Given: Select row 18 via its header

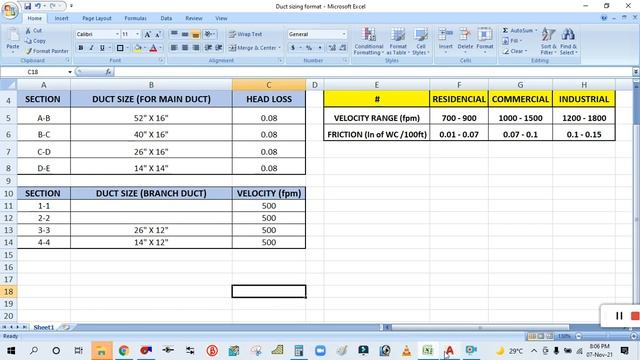Looking at the screenshot, I should click(x=9, y=291).
